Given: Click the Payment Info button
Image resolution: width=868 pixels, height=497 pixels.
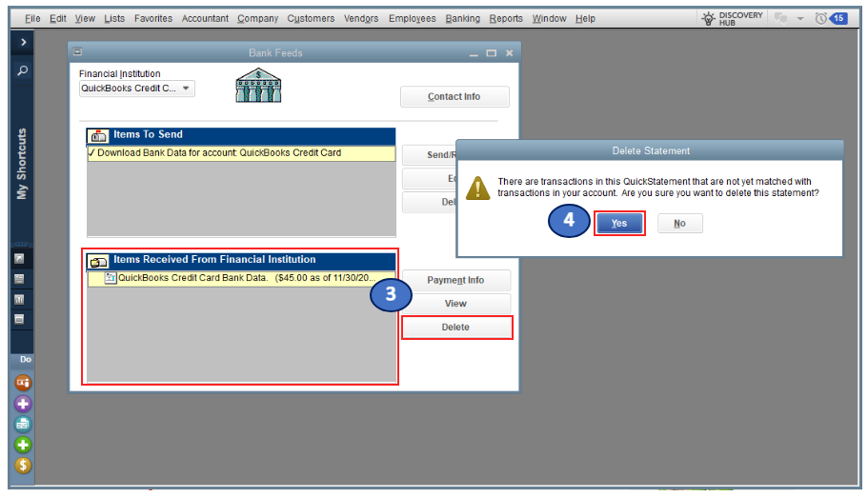Looking at the screenshot, I should 455,280.
